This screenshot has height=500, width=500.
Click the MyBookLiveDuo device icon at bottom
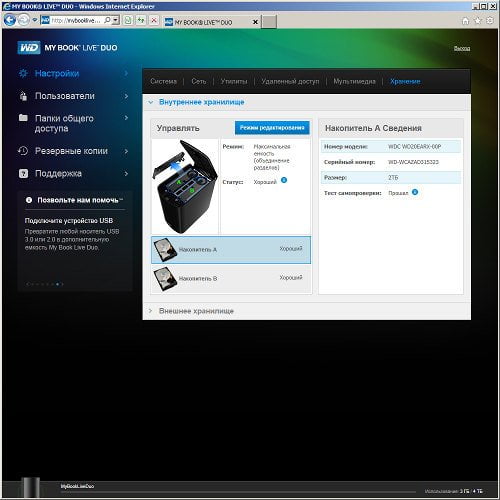[30, 488]
